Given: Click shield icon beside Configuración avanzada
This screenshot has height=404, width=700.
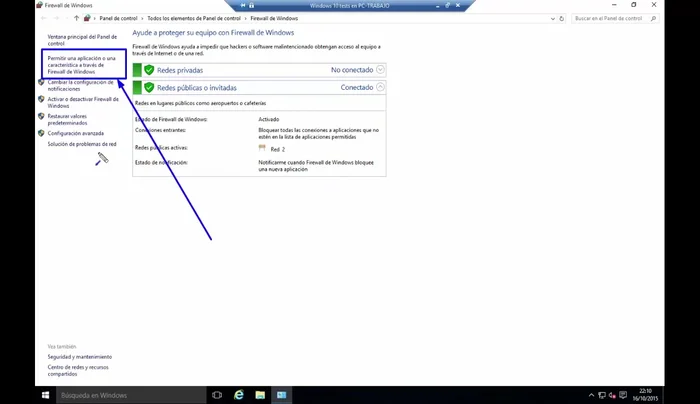Looking at the screenshot, I should 41,133.
